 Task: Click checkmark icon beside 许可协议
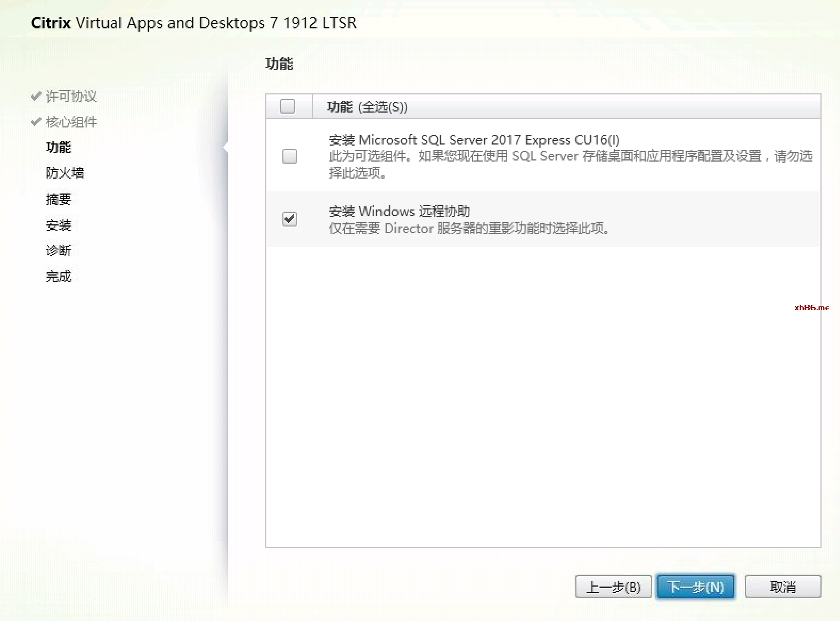pyautogui.click(x=36, y=96)
